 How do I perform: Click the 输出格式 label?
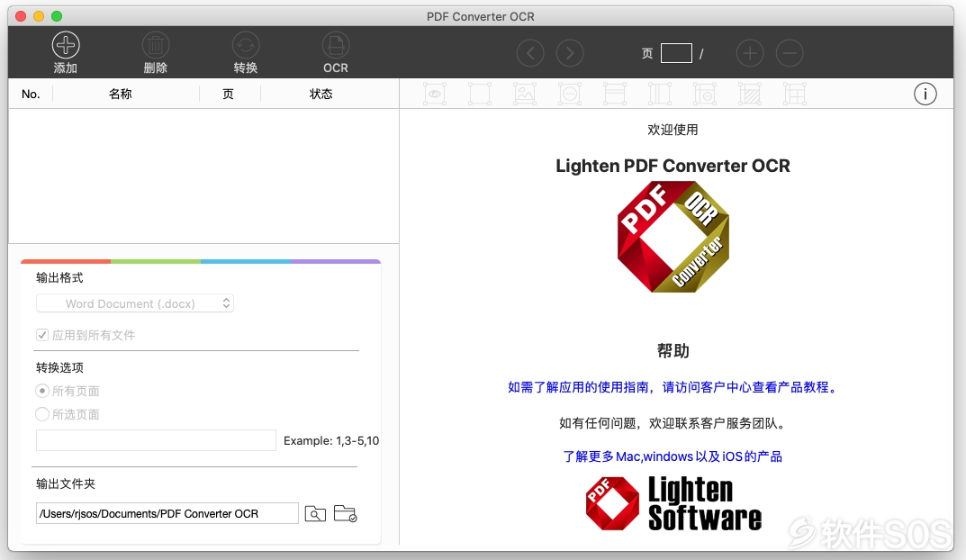pos(59,278)
